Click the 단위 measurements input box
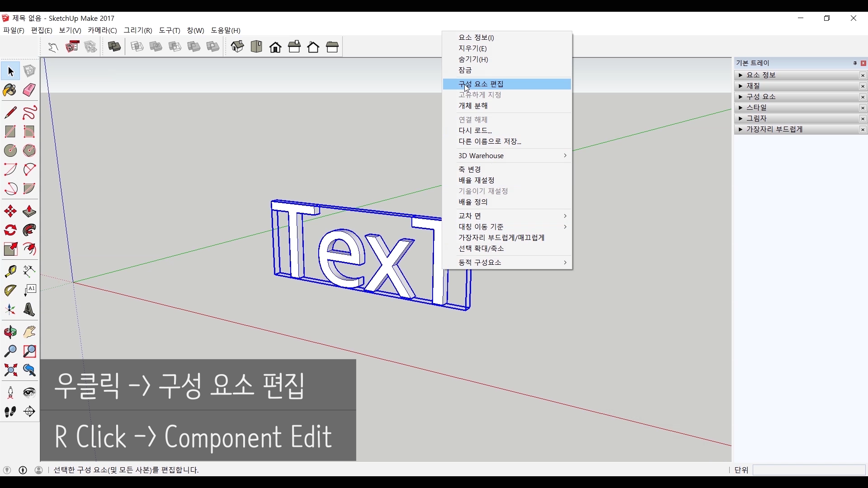 808,470
